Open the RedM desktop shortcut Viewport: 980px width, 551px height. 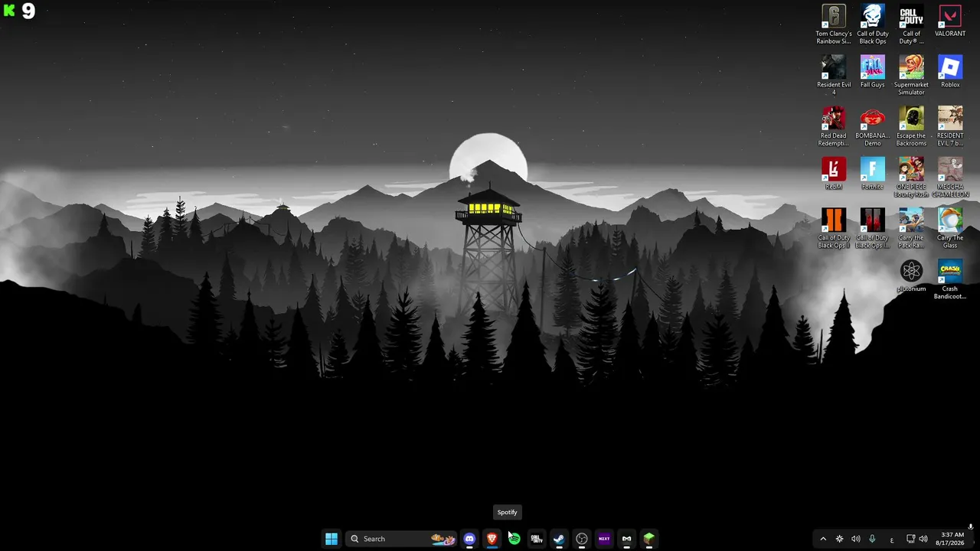coord(834,174)
